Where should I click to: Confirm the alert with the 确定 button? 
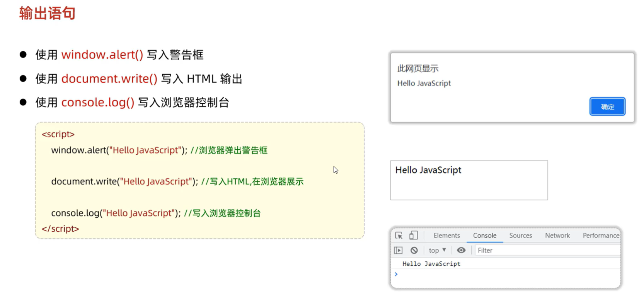(607, 106)
